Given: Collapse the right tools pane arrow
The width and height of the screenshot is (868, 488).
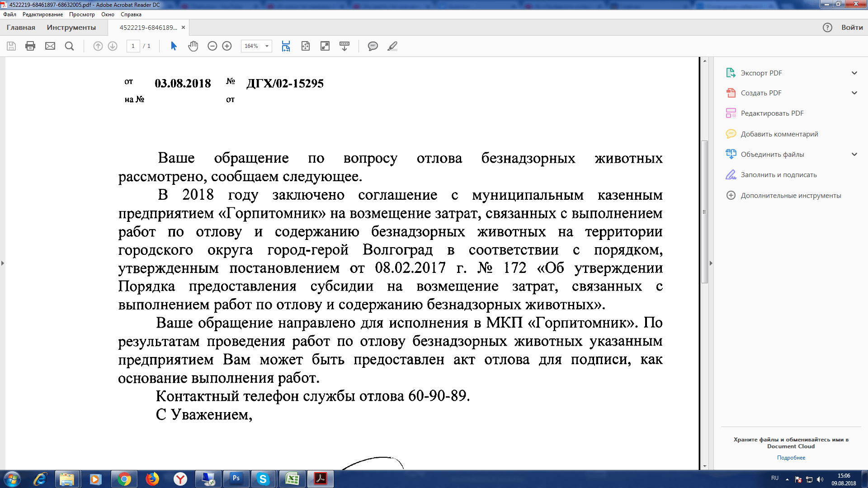Looking at the screenshot, I should (711, 263).
